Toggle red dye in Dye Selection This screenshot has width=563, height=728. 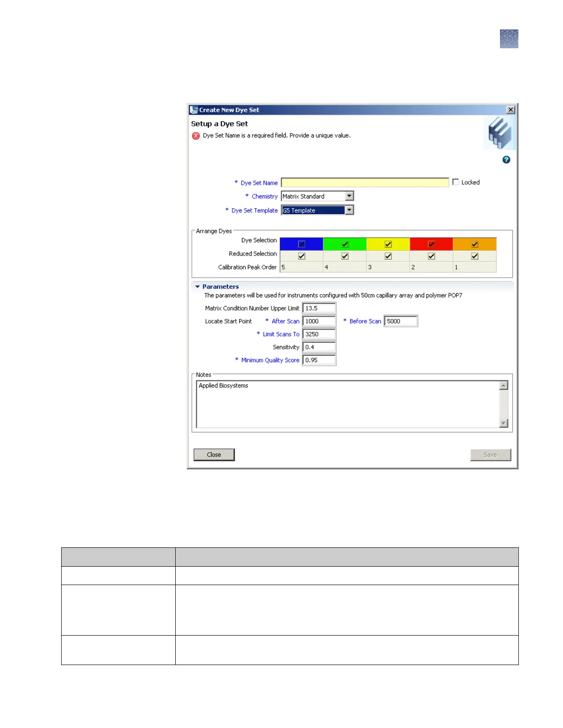(431, 244)
